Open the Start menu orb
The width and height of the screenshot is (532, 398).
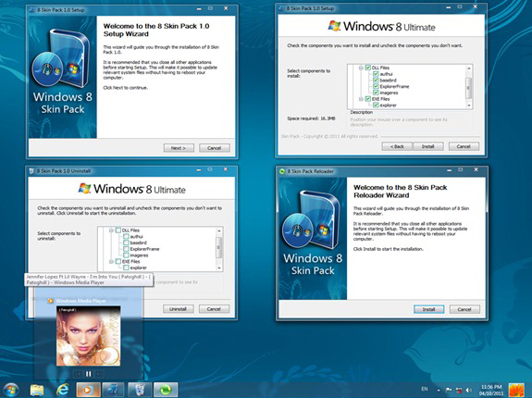(x=11, y=390)
